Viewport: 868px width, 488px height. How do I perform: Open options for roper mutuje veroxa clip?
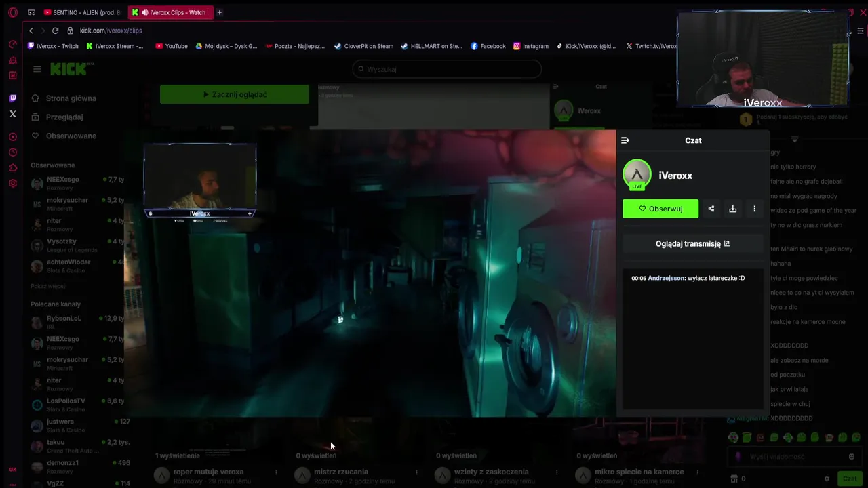coord(276,472)
